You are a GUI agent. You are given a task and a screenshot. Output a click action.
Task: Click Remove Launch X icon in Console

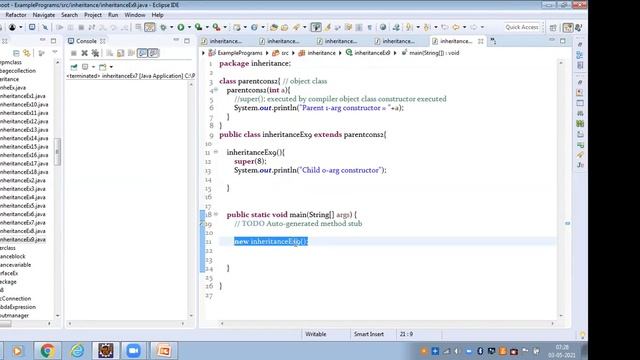pos(84,53)
